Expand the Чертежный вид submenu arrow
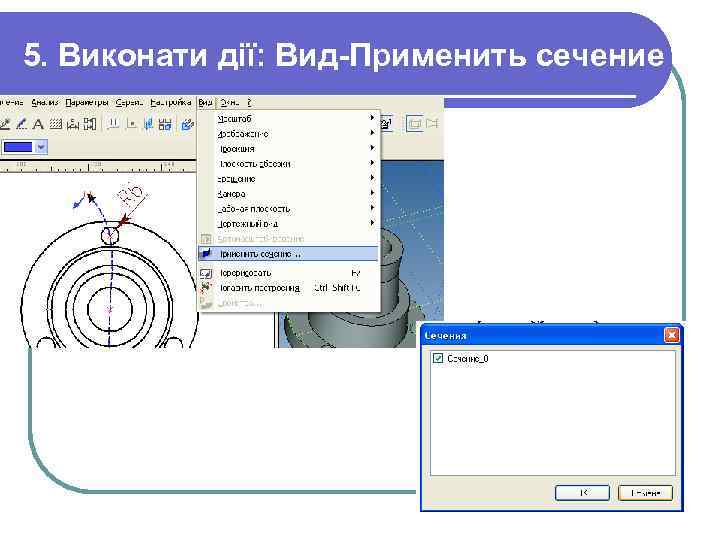 [x=372, y=223]
